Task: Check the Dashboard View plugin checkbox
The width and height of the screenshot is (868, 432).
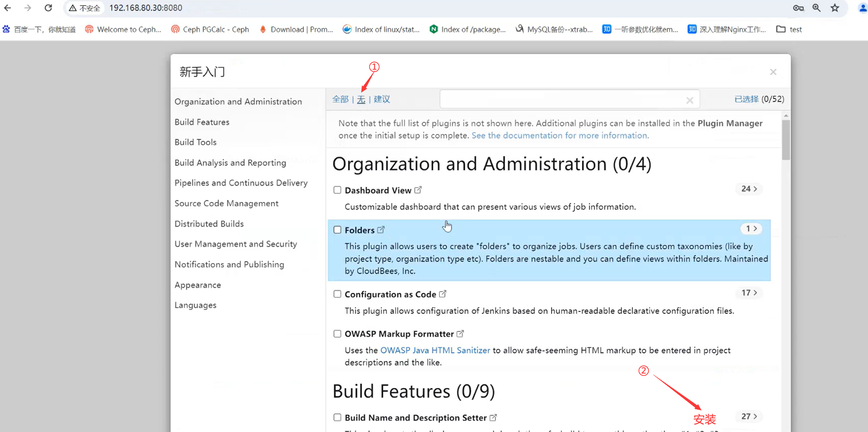Action: [x=337, y=190]
